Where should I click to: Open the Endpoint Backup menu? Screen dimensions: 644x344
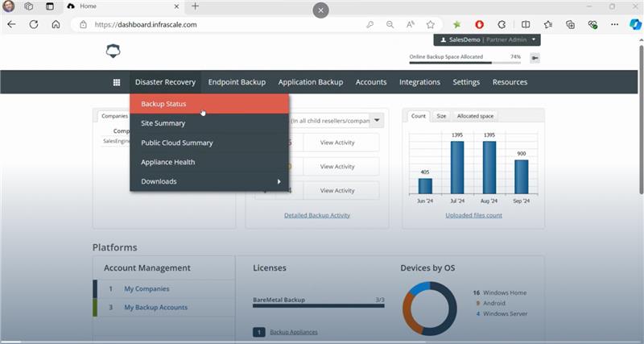237,82
